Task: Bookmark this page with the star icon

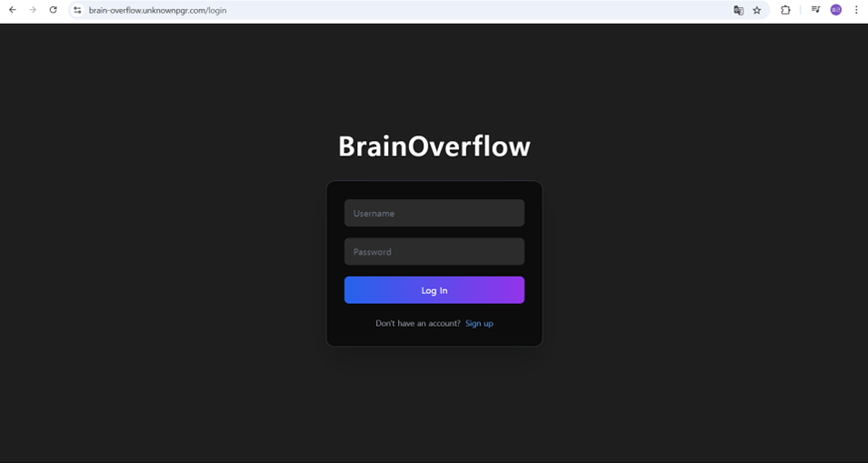Action: pos(757,10)
